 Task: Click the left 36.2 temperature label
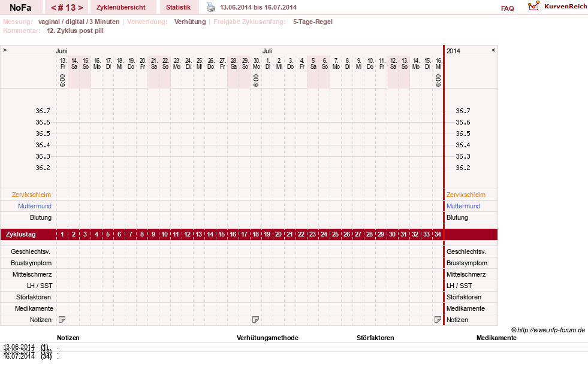[x=43, y=168]
